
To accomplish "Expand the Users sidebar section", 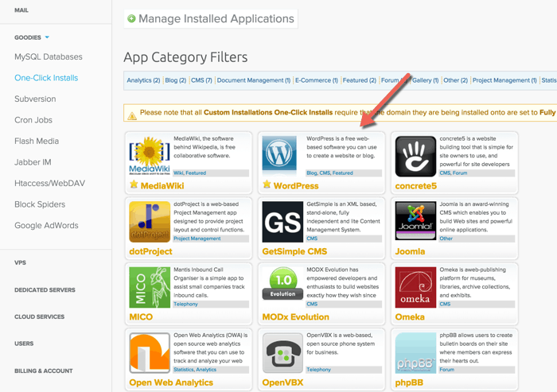I will (24, 343).
